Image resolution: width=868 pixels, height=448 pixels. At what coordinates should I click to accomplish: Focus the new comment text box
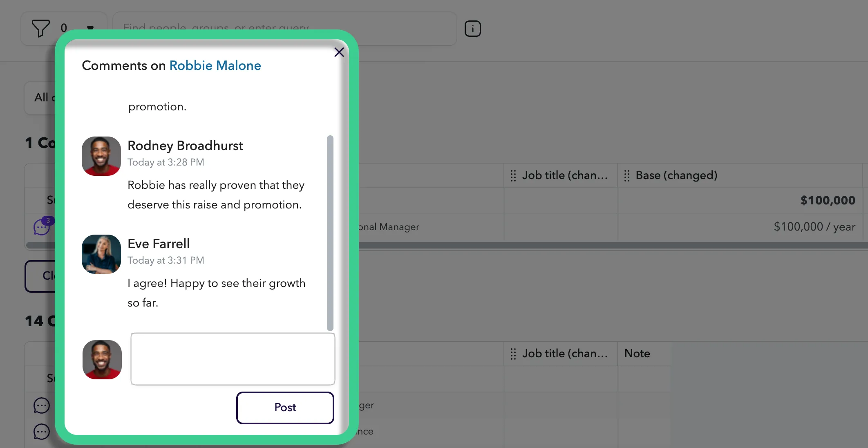(x=233, y=359)
